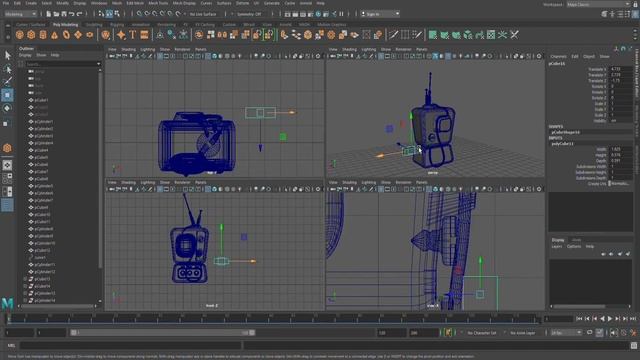Open the Channels menu in Channel Box
Viewport: 640px width, 360px height.
pyautogui.click(x=558, y=56)
